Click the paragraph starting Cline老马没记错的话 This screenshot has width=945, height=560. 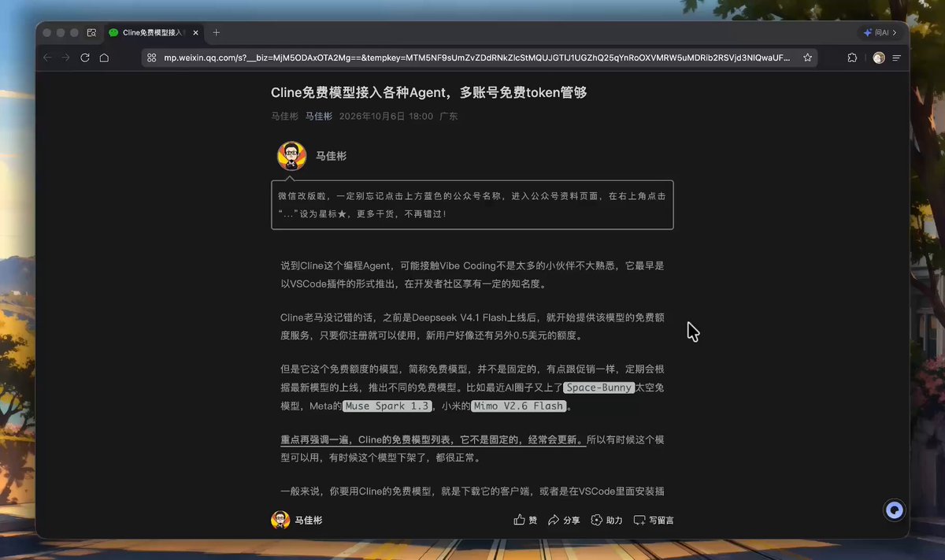pos(472,326)
